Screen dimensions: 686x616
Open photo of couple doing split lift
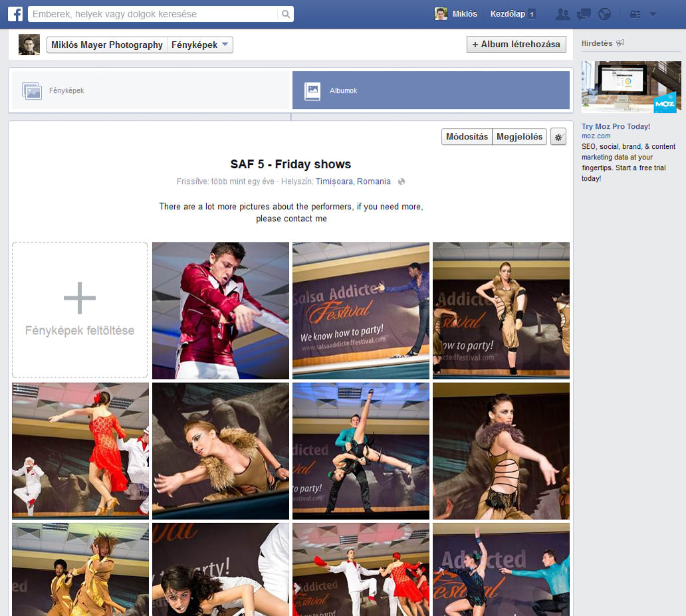click(x=361, y=451)
